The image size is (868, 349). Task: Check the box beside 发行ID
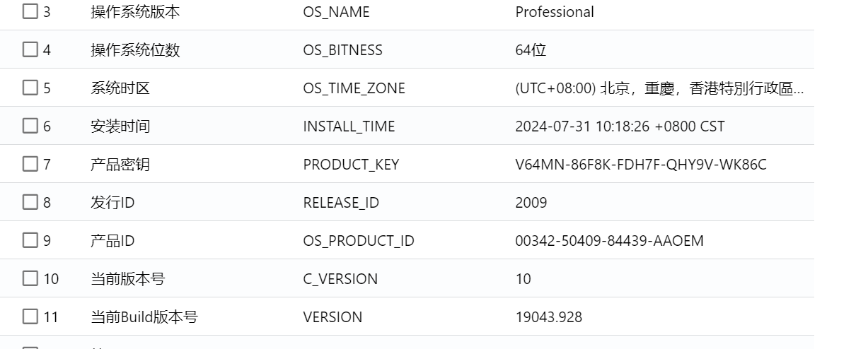pos(30,202)
